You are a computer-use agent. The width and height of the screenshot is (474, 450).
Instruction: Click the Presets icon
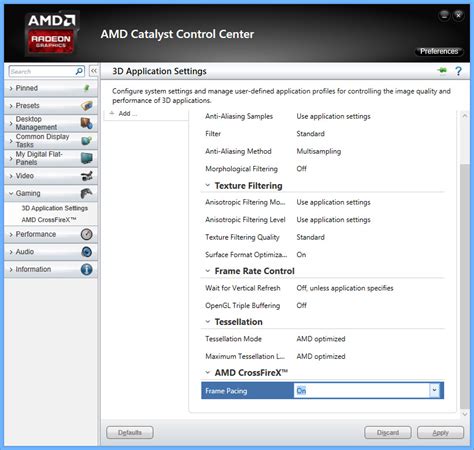pos(87,106)
